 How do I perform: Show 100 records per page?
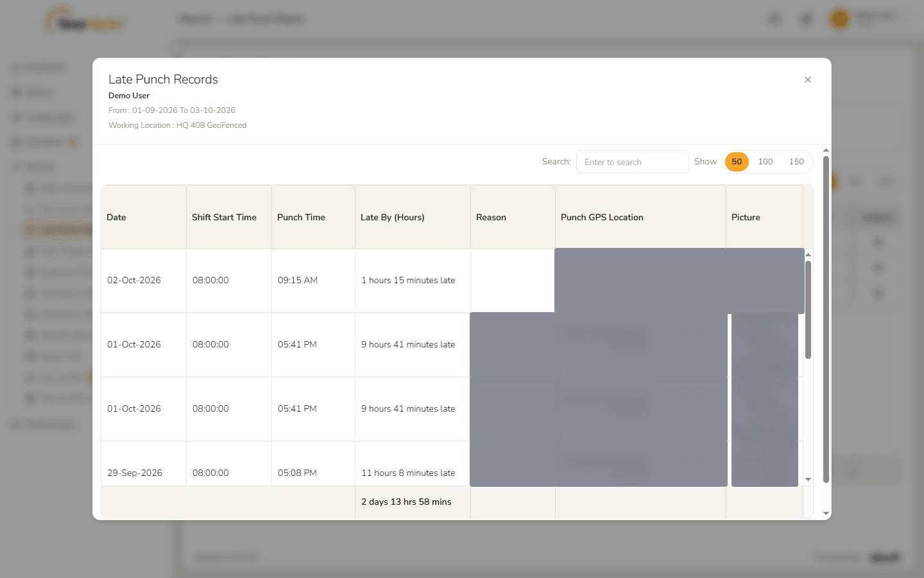click(x=766, y=162)
